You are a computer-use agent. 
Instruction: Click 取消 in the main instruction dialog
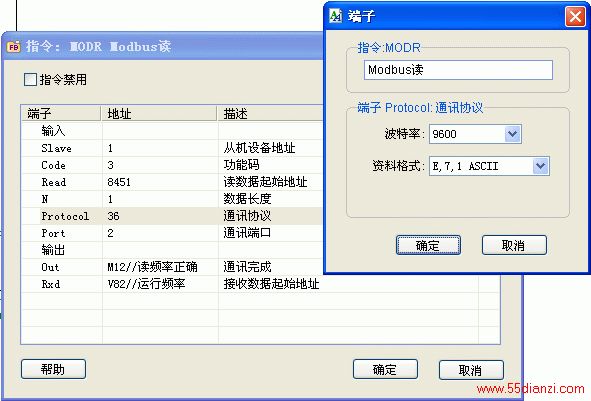[x=471, y=370]
